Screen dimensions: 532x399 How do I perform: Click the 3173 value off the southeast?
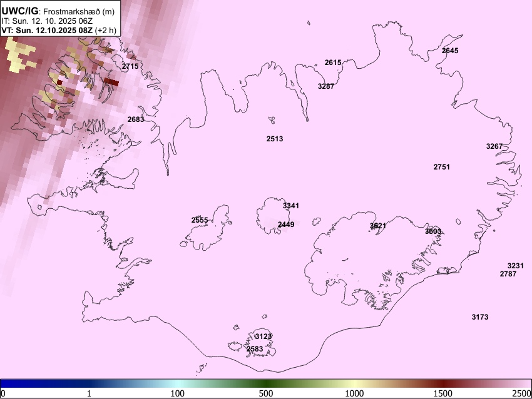(480, 317)
